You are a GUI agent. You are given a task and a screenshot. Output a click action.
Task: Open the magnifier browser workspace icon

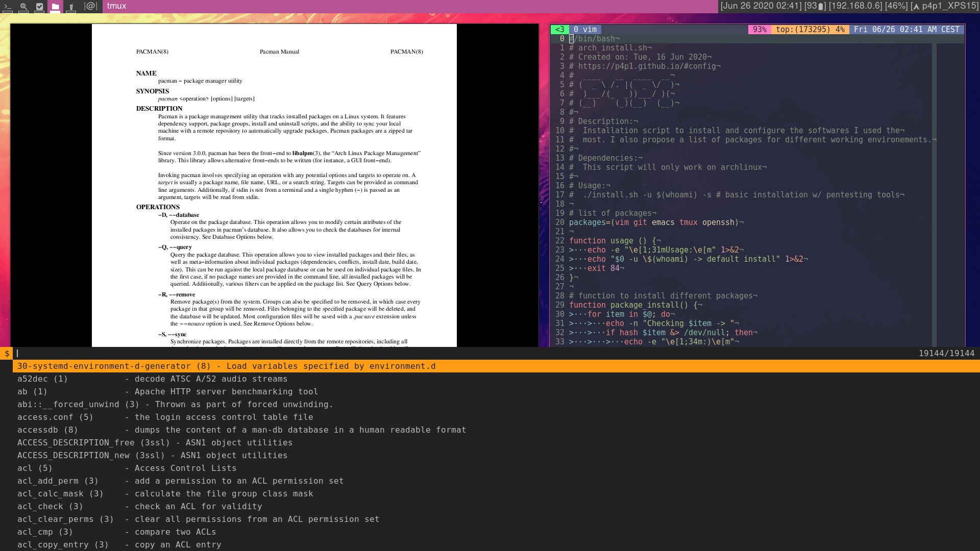23,6
